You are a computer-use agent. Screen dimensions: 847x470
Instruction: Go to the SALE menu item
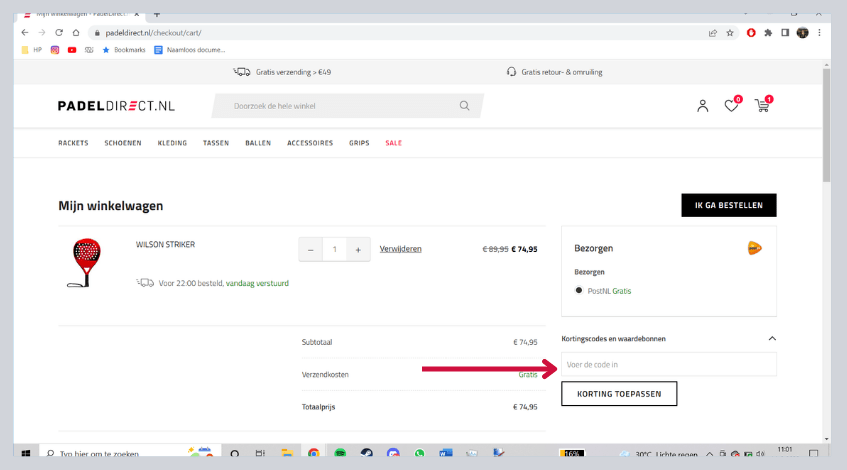pyautogui.click(x=393, y=143)
